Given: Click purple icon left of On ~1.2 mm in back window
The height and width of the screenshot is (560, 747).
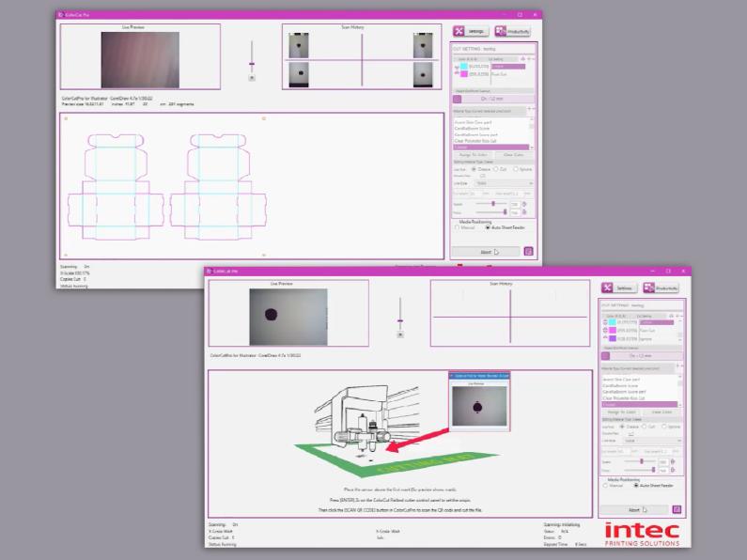Looking at the screenshot, I should click(458, 98).
